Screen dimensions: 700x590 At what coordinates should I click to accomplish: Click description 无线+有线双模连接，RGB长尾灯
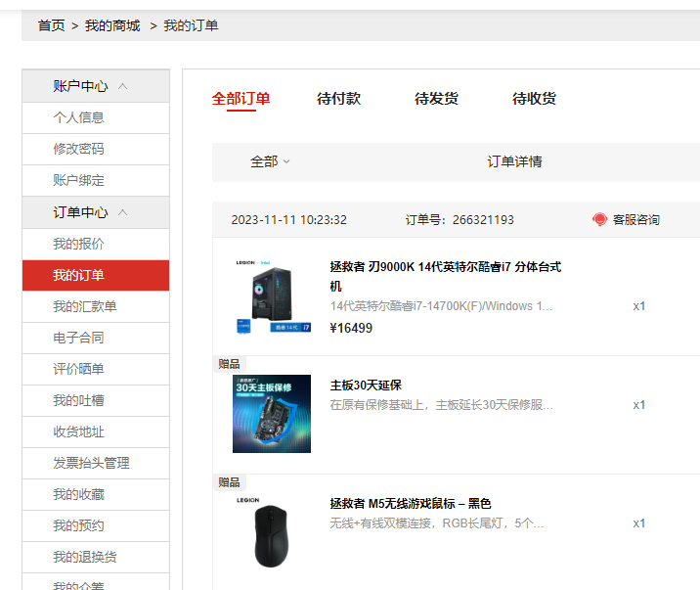click(437, 523)
